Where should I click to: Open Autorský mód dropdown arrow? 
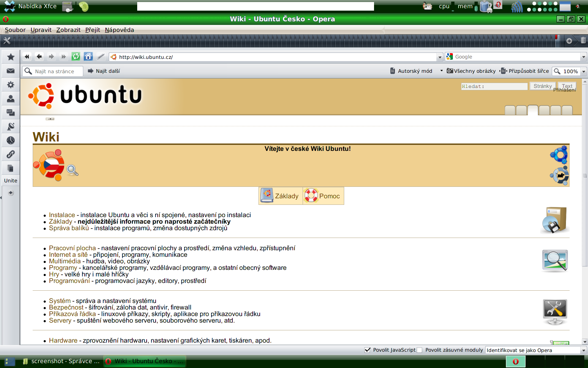click(441, 71)
